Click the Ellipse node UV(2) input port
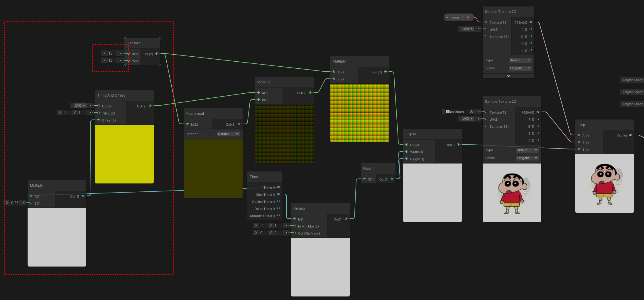This screenshot has height=300, width=644. (407, 144)
